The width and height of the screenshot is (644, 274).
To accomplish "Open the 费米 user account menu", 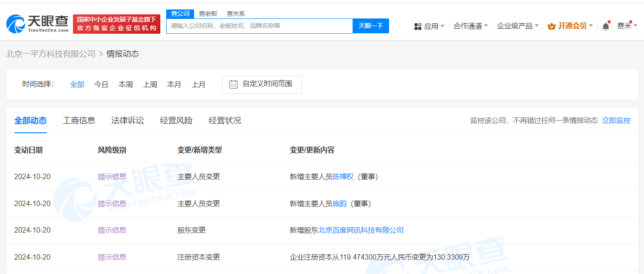I will tap(627, 26).
